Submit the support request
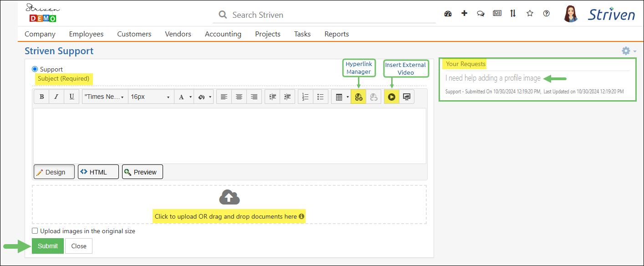644x266 pixels. 48,246
